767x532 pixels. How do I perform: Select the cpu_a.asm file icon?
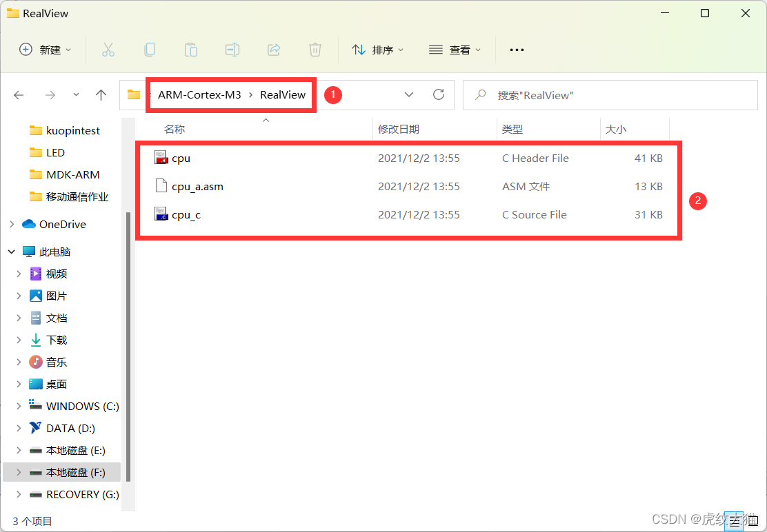pos(161,186)
